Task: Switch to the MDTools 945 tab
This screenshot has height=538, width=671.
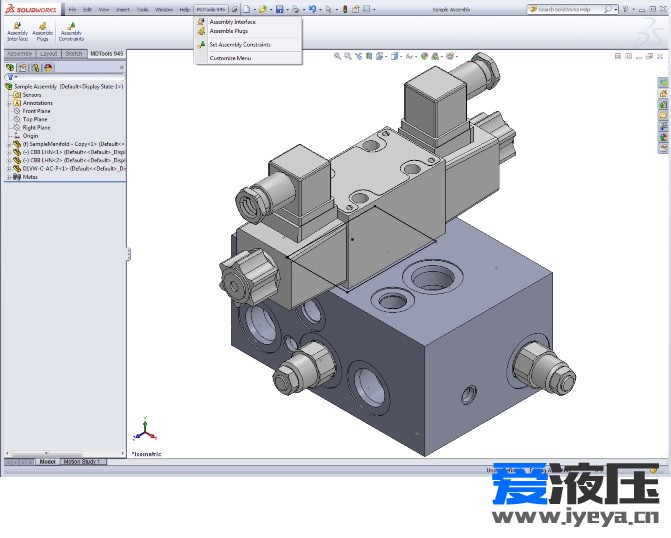Action: (107, 54)
